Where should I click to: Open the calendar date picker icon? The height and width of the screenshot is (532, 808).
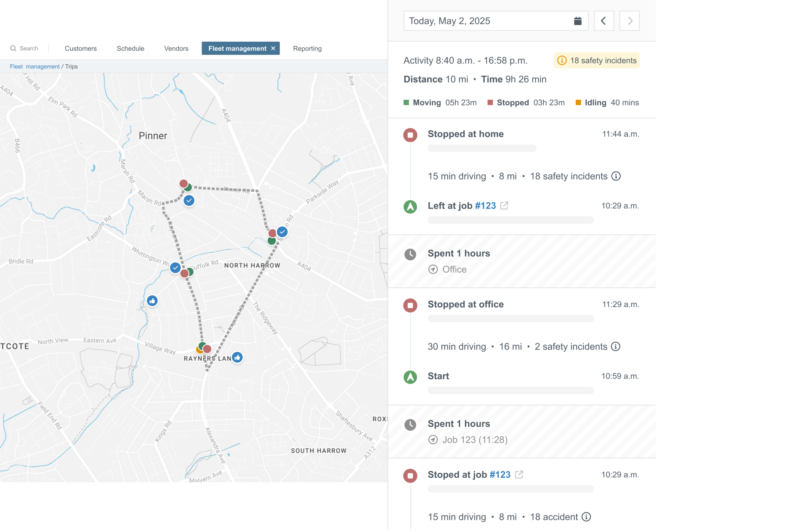pos(578,21)
